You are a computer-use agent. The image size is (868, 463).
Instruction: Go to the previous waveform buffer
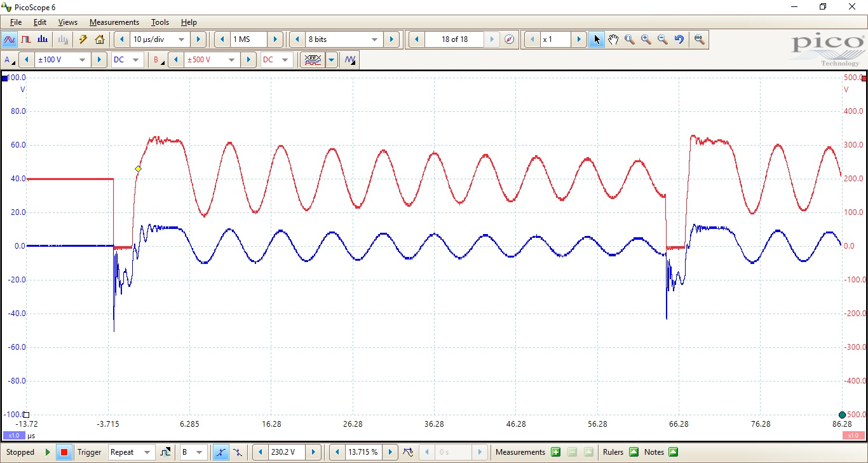coord(416,39)
